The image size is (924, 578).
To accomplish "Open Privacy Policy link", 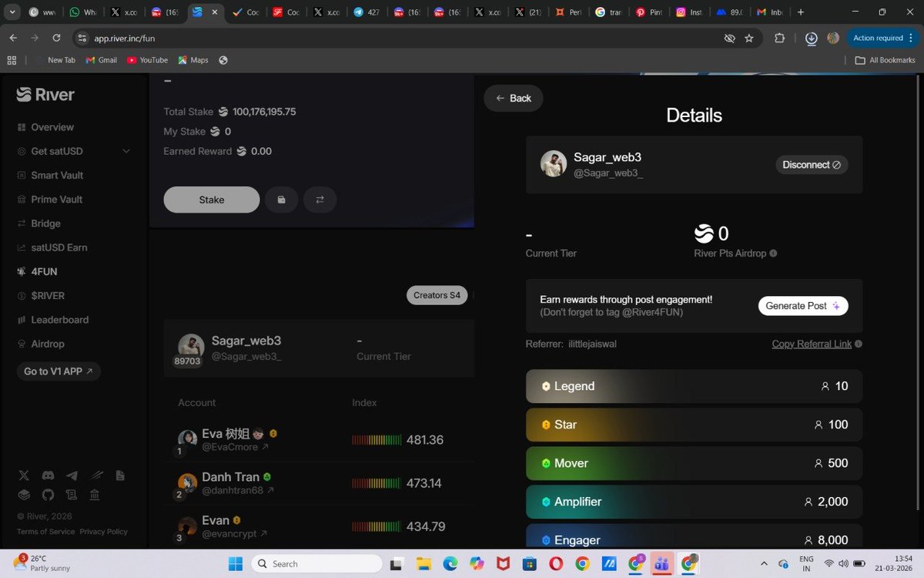I will coord(103,532).
